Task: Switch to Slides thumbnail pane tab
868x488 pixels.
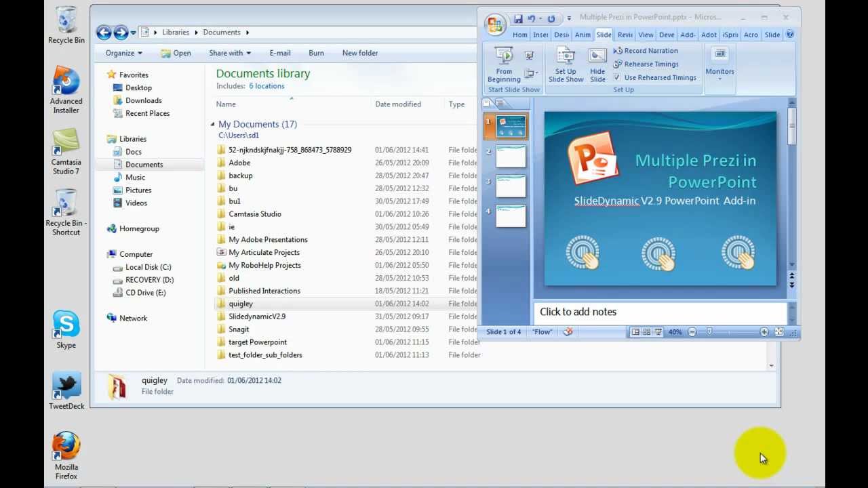Action: pyautogui.click(x=487, y=103)
